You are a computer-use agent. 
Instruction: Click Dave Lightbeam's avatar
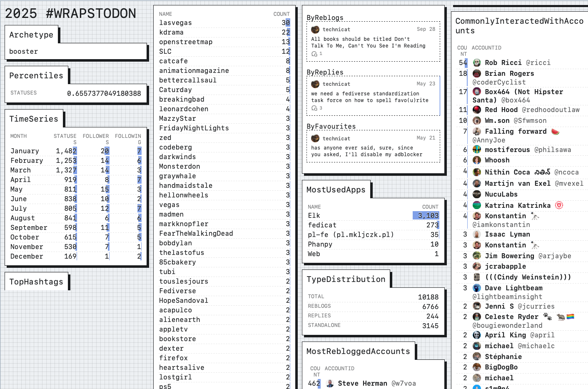tap(477, 288)
